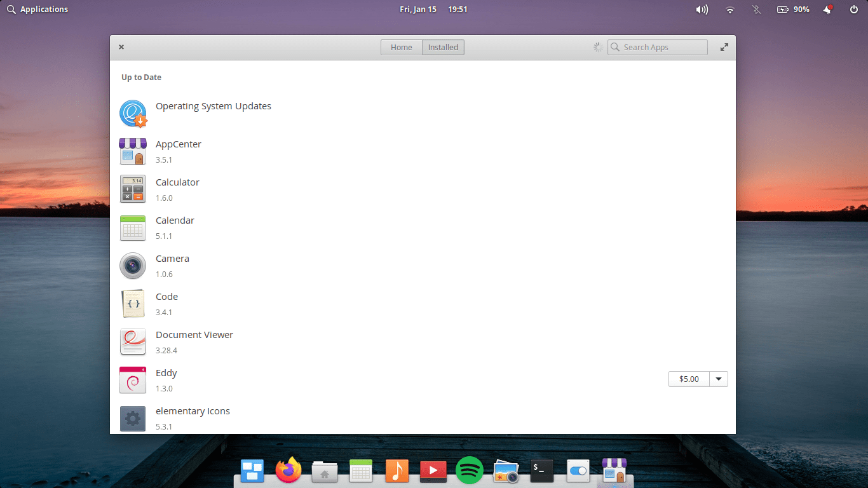Click the Calendar app icon in list

[x=133, y=228]
